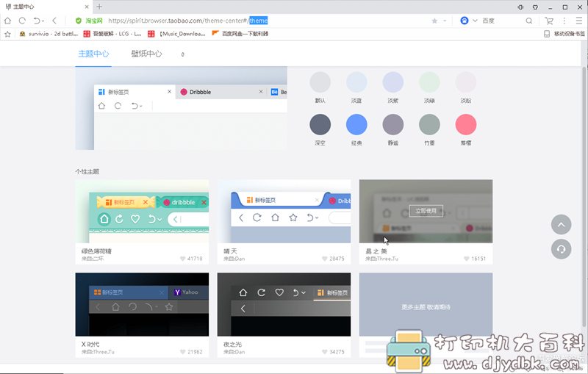588x374 pixels.
Task: Bookmark page with address bar star
Action: pyautogui.click(x=434, y=21)
